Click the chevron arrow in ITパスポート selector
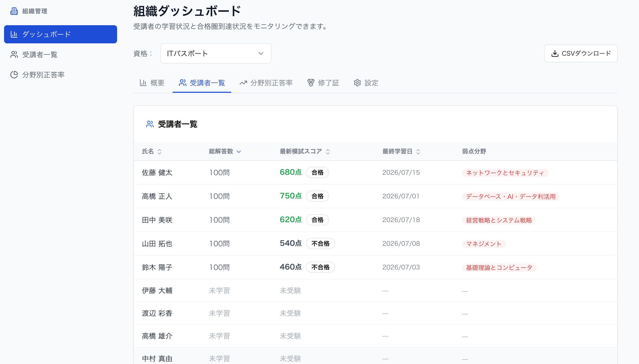The width and height of the screenshot is (639, 364). (x=261, y=53)
